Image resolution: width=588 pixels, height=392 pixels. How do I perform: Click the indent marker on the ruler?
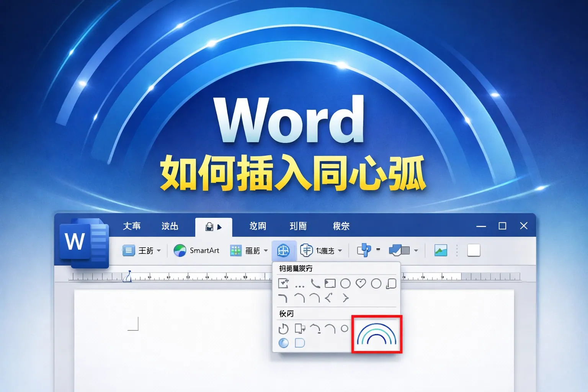coord(128,276)
